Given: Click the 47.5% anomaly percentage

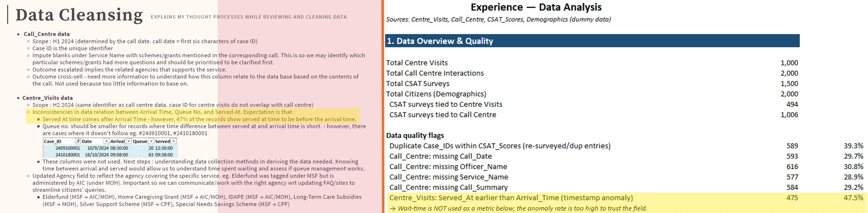Looking at the screenshot, I should [x=853, y=198].
